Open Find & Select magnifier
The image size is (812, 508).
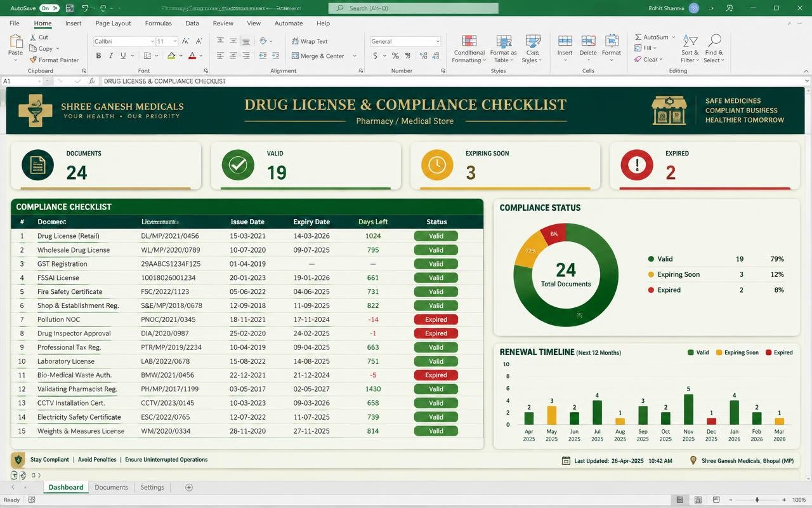[x=714, y=48]
